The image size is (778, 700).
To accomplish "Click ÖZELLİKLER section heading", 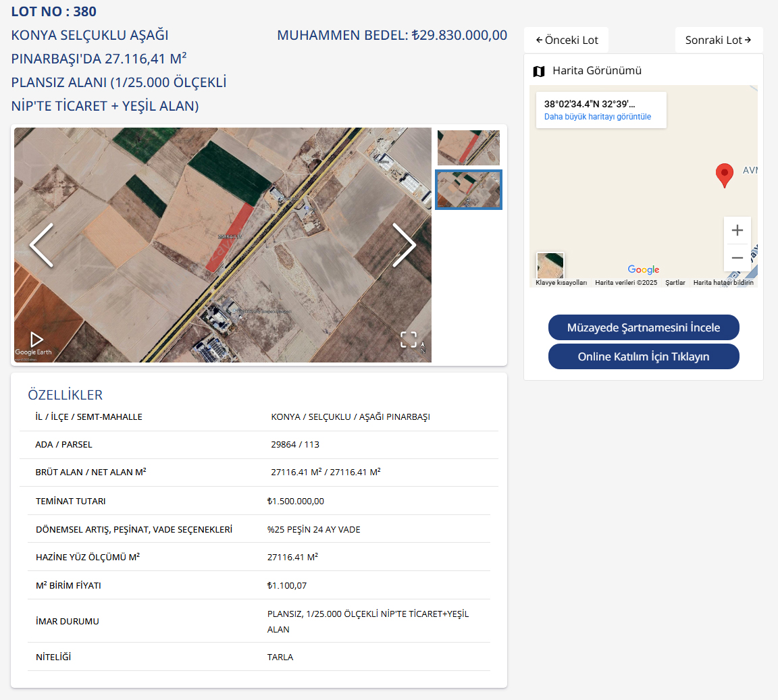I will pyautogui.click(x=65, y=395).
